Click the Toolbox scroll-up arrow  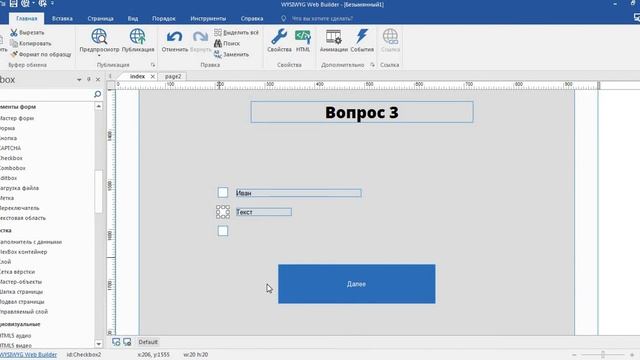(98, 106)
